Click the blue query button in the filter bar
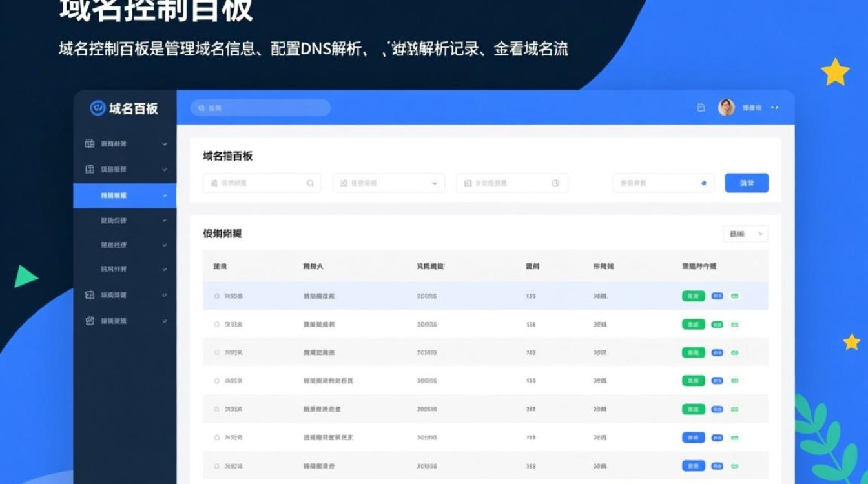868x484 pixels. click(746, 183)
